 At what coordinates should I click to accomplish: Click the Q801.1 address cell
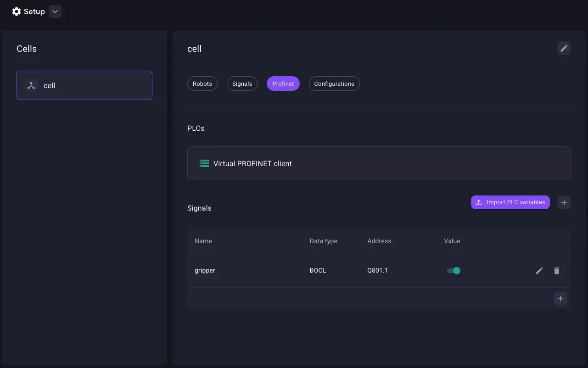point(377,271)
